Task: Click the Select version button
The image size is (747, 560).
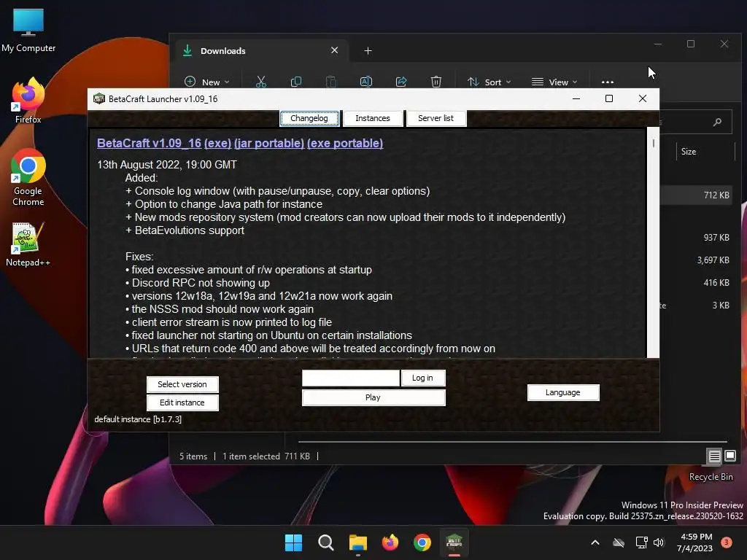Action: (182, 384)
